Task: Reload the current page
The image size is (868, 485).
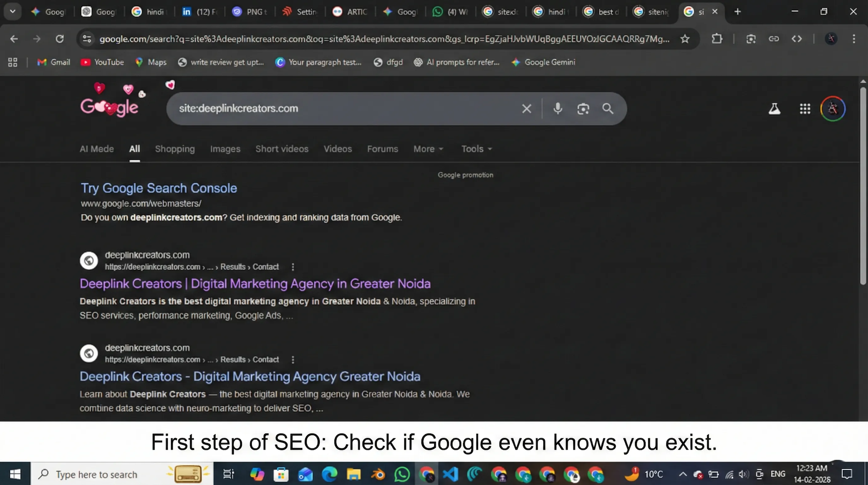Action: pos(60,39)
